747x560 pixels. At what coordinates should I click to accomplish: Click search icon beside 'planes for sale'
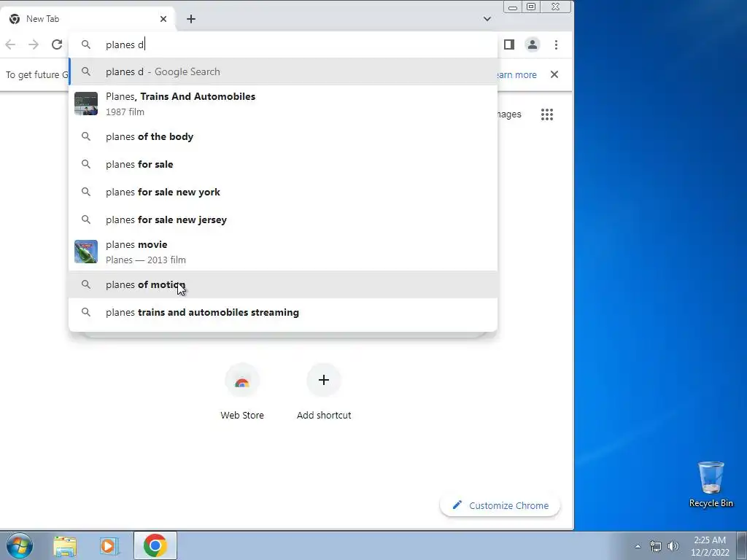[x=86, y=164]
